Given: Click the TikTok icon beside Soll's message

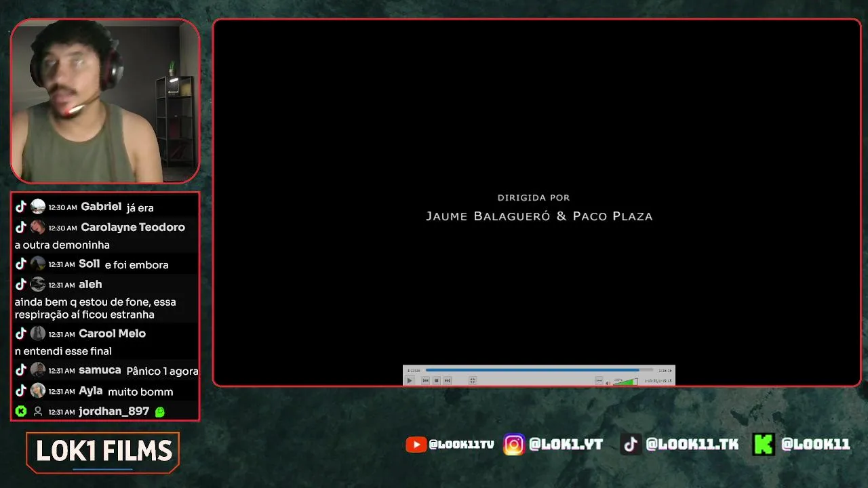Looking at the screenshot, I should pyautogui.click(x=21, y=264).
